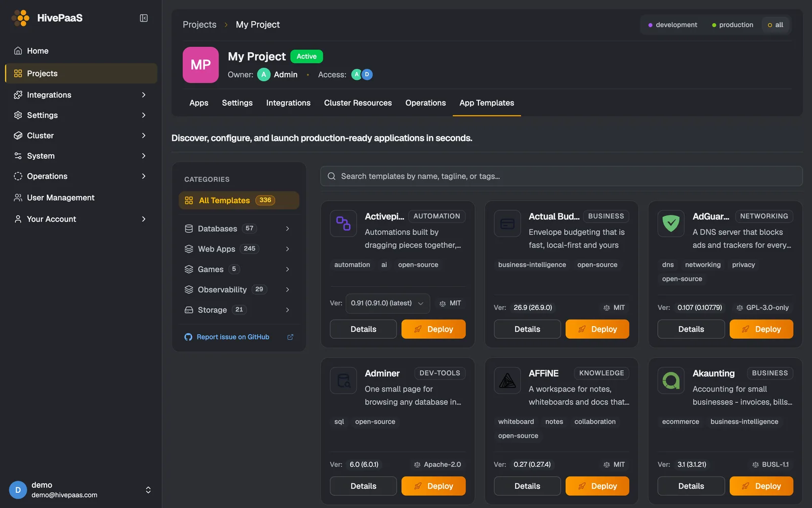Click the Web Apps layers icon
The width and height of the screenshot is (812, 508).
[x=189, y=249]
